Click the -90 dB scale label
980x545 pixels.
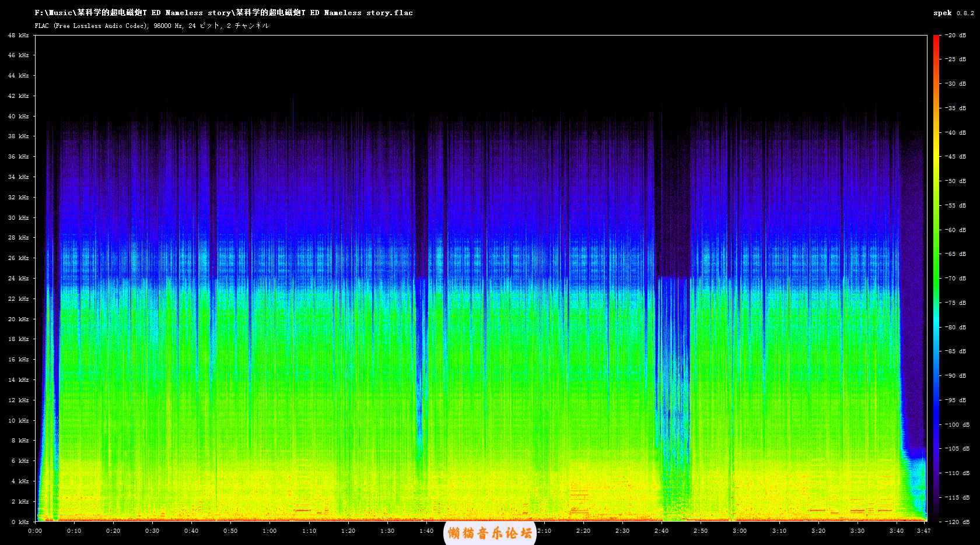(957, 376)
